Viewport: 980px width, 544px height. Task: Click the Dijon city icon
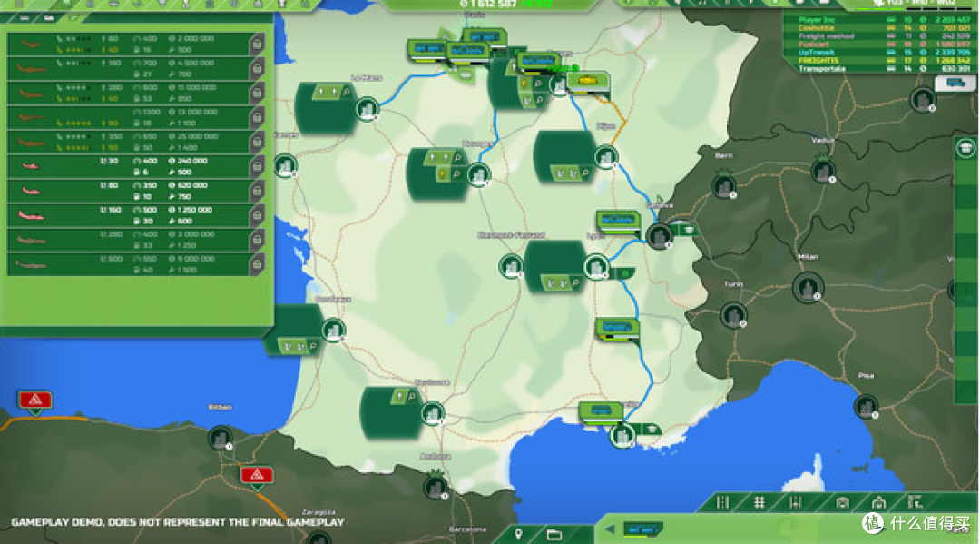pyautogui.click(x=605, y=157)
